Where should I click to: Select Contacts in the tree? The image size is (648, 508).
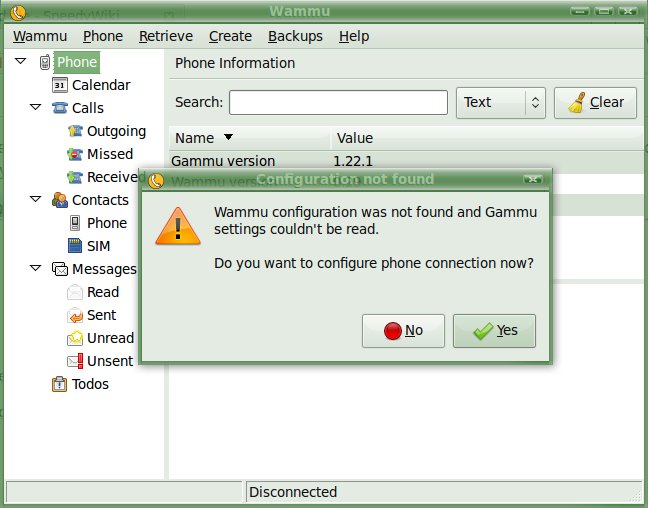click(x=100, y=200)
